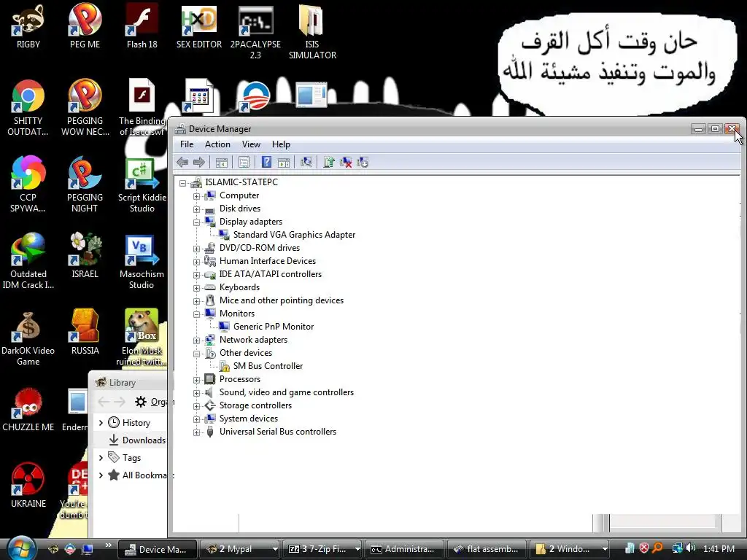Open Properties via the toolbar sheet icon
747x560 pixels.
244,163
